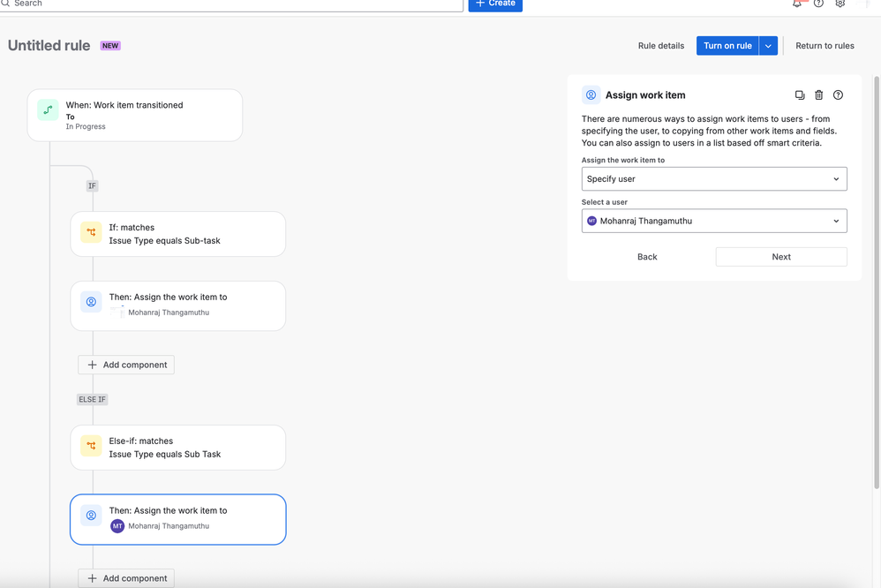
Task: Focus the Search field at top
Action: pyautogui.click(x=230, y=4)
